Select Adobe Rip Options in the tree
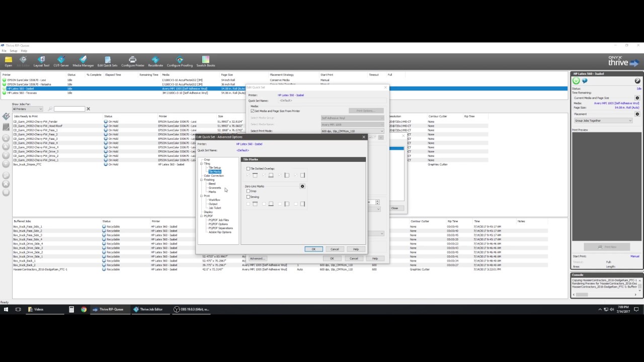 coord(220,232)
